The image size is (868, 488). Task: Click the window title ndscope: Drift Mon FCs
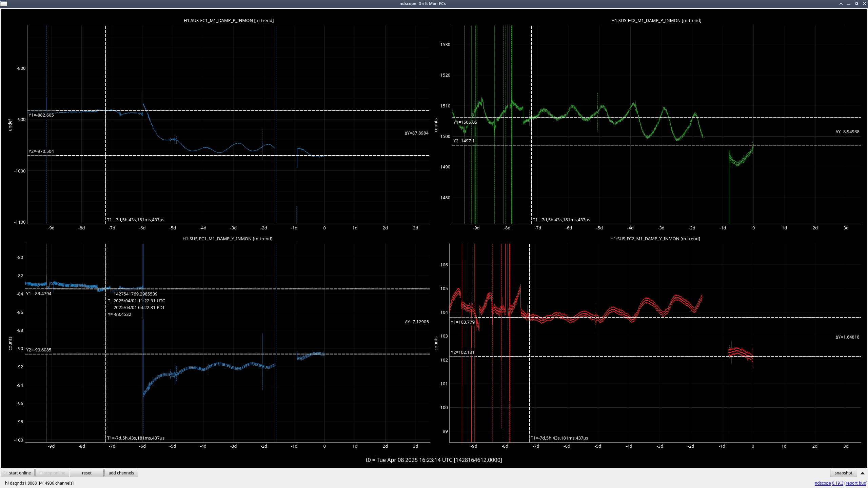422,4
